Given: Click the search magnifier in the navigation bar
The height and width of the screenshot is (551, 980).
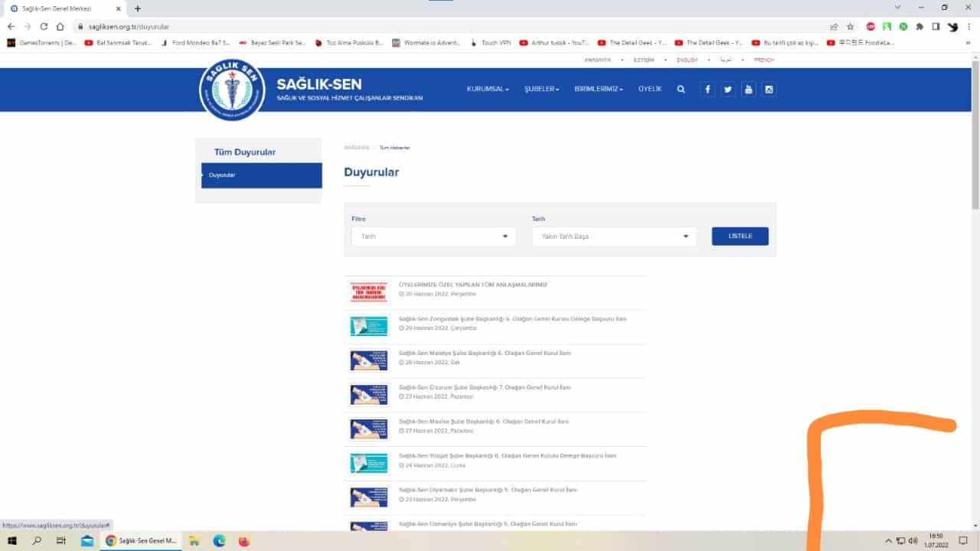Looking at the screenshot, I should (681, 90).
